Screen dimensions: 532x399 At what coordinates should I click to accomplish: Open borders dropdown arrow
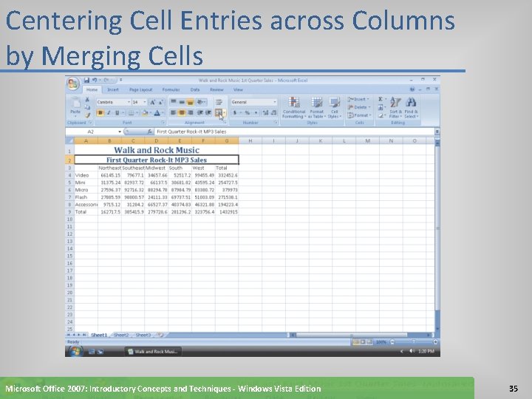click(137, 112)
